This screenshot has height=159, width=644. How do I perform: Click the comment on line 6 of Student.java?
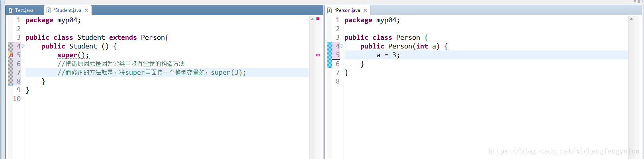(x=121, y=64)
